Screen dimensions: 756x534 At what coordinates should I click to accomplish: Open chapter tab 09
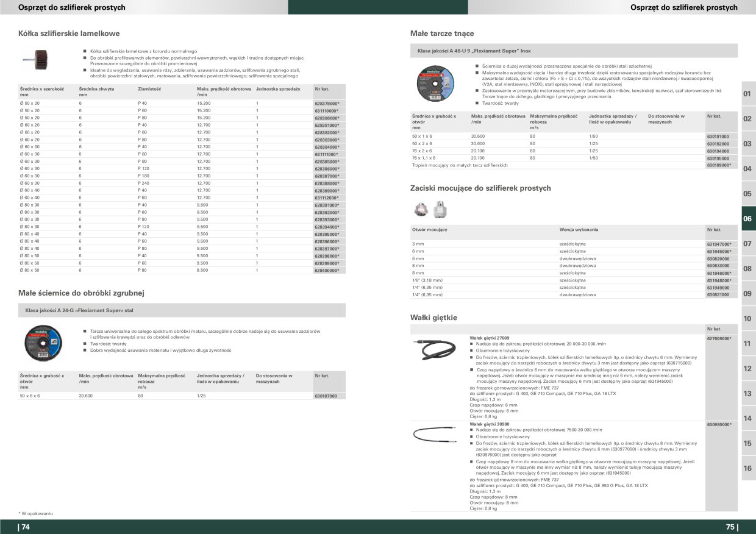click(748, 294)
